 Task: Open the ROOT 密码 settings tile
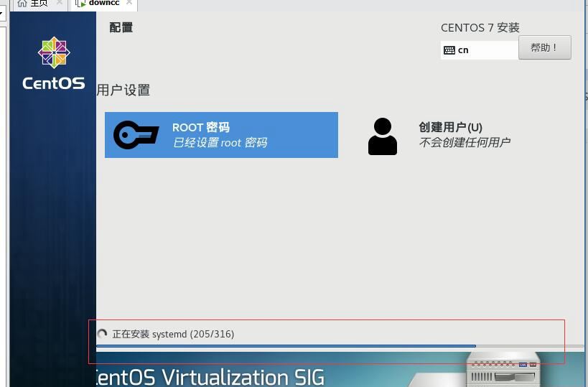pos(221,135)
